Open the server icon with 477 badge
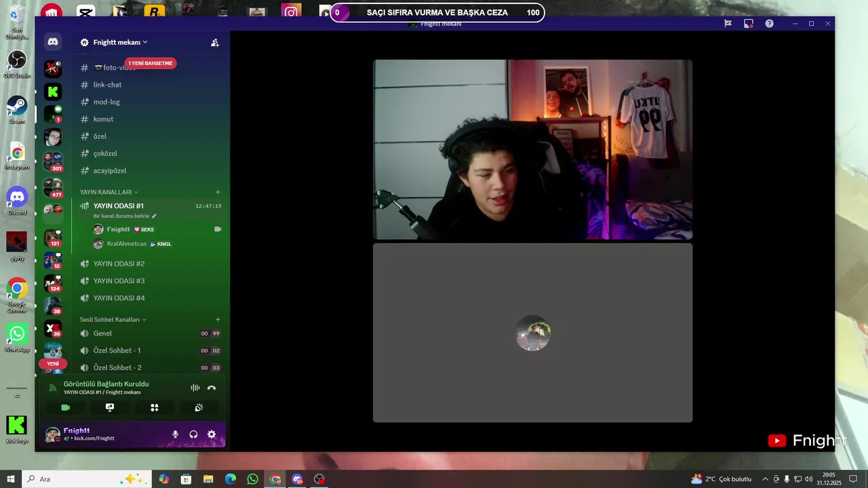This screenshot has height=488, width=868. click(53, 187)
